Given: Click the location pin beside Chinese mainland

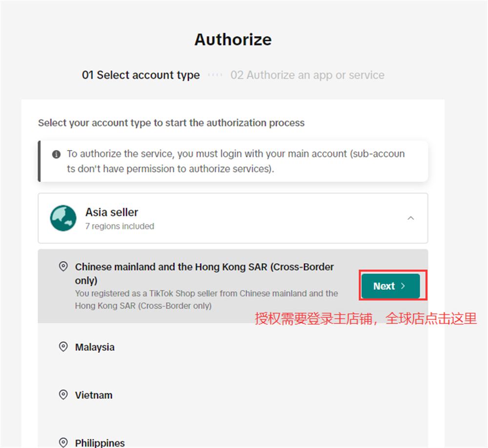Looking at the screenshot, I should click(63, 267).
